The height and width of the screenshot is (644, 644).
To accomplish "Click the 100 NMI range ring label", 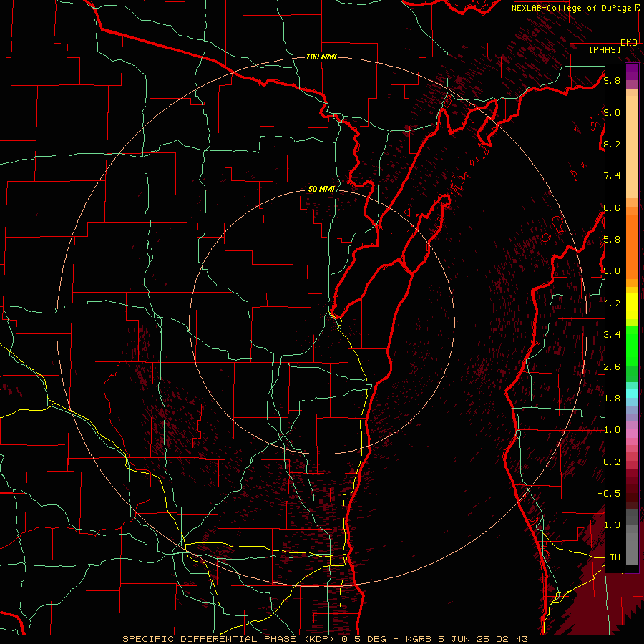I will point(321,57).
